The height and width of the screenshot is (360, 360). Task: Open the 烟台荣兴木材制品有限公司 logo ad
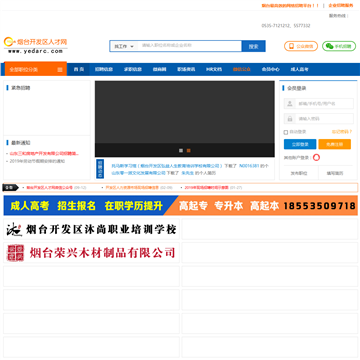point(91,253)
